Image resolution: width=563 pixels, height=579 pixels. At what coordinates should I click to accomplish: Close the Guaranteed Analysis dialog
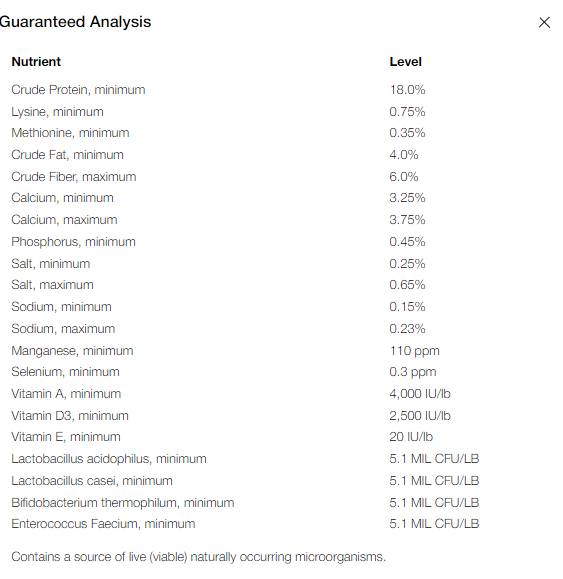(544, 23)
